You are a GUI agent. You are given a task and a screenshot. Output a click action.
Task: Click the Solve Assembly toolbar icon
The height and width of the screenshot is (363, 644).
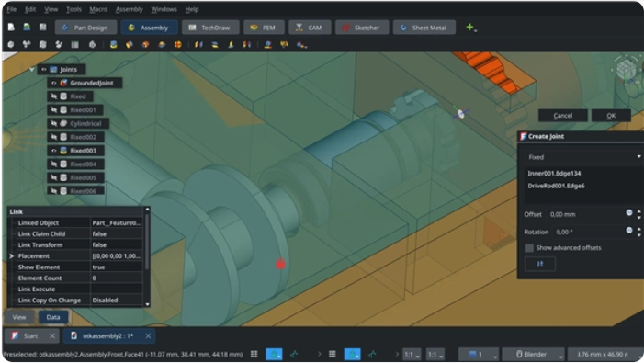(42, 44)
